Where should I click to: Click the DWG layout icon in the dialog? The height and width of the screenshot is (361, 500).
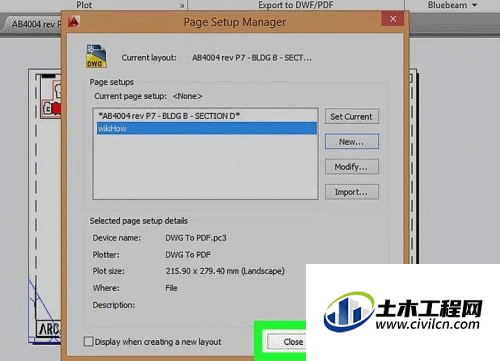(x=96, y=56)
